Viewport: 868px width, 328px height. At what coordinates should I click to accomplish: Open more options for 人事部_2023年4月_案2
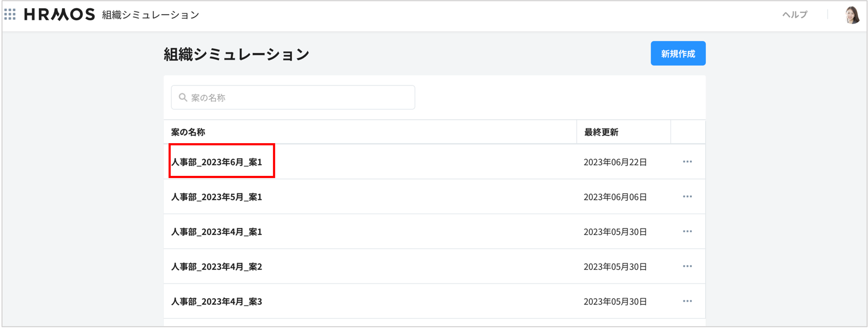click(x=687, y=266)
